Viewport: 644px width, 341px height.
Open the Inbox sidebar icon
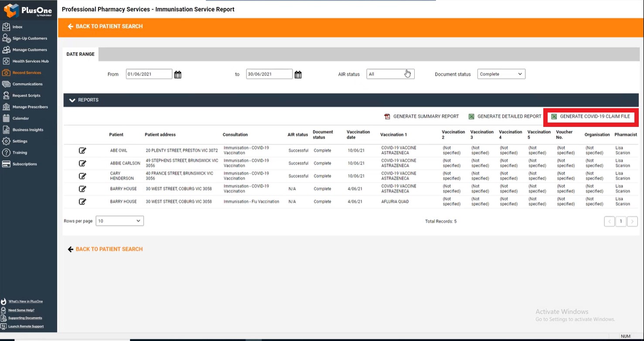[x=6, y=27]
